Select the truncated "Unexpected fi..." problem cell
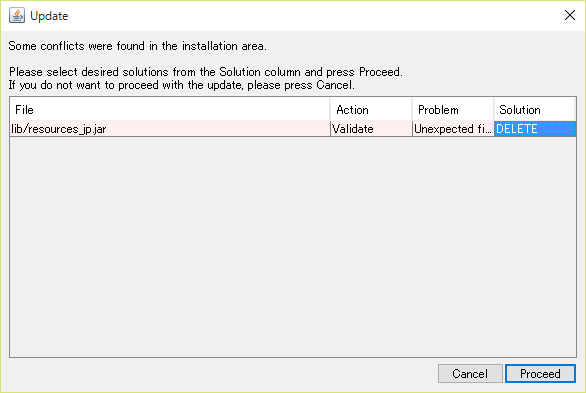The image size is (586, 393). pyautogui.click(x=453, y=129)
